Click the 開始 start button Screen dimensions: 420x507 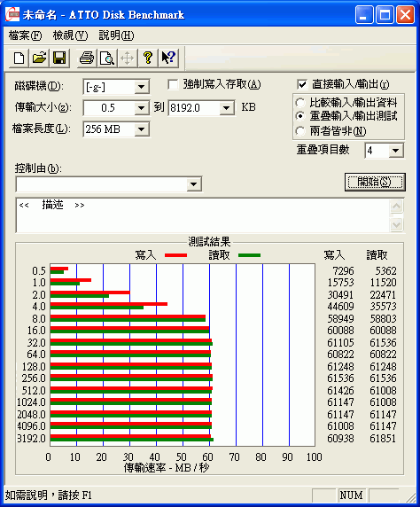tap(375, 182)
